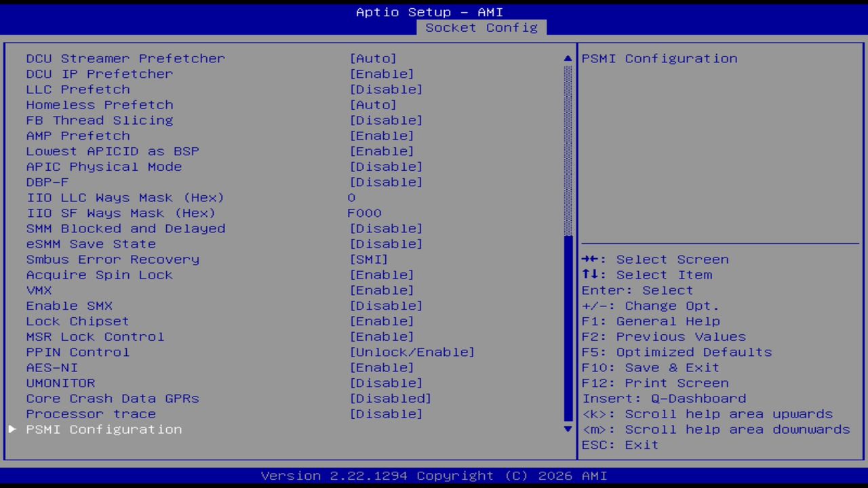
Task: Open the DCU Streamer Prefetcher option
Action: (x=126, y=58)
